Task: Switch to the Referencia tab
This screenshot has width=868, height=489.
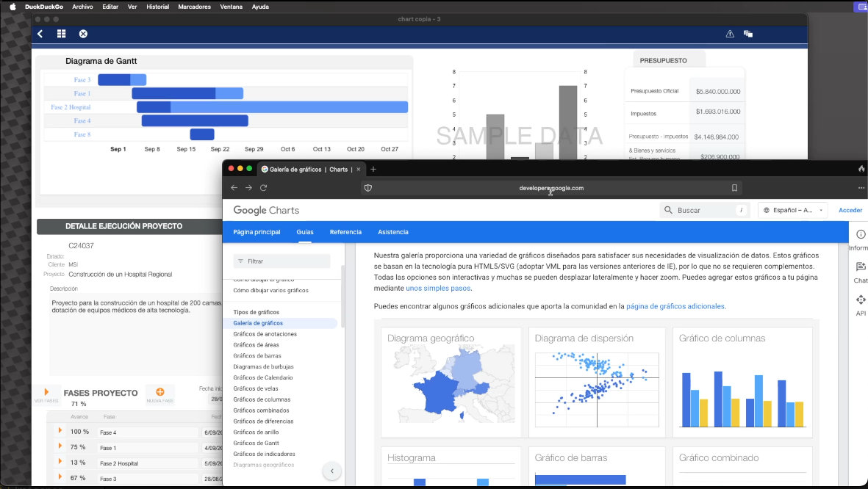Action: 345,231
